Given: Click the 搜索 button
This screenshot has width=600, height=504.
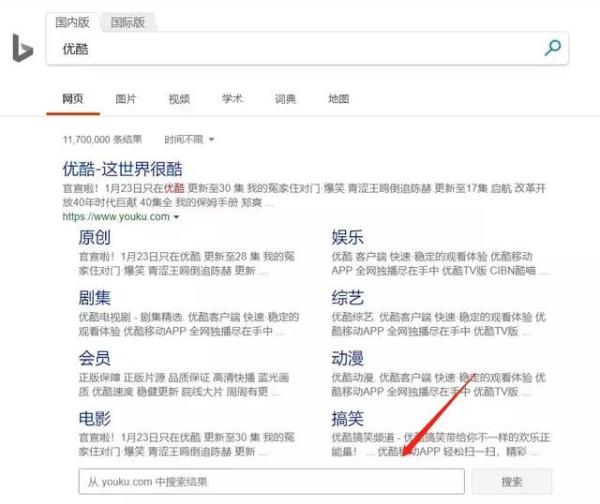Looking at the screenshot, I should click(x=512, y=481).
